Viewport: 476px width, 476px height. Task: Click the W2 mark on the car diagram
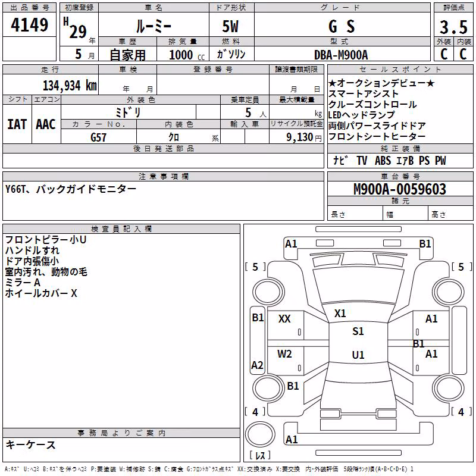[284, 354]
